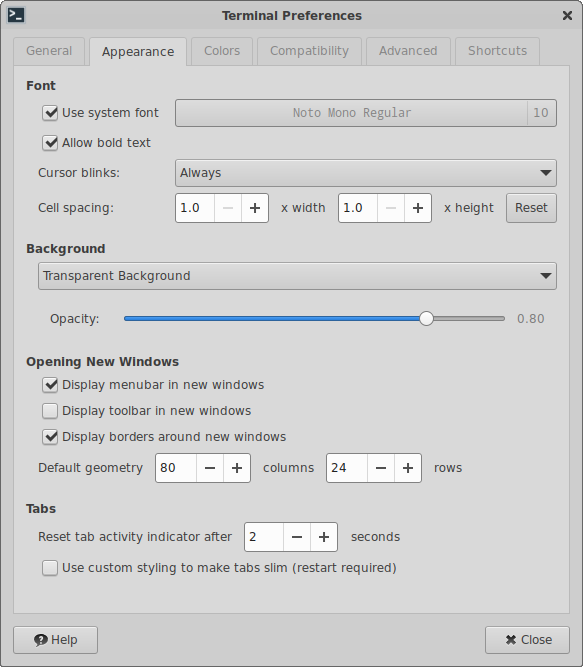583x667 pixels.
Task: Click the default geometry columns field
Action: click(x=176, y=468)
